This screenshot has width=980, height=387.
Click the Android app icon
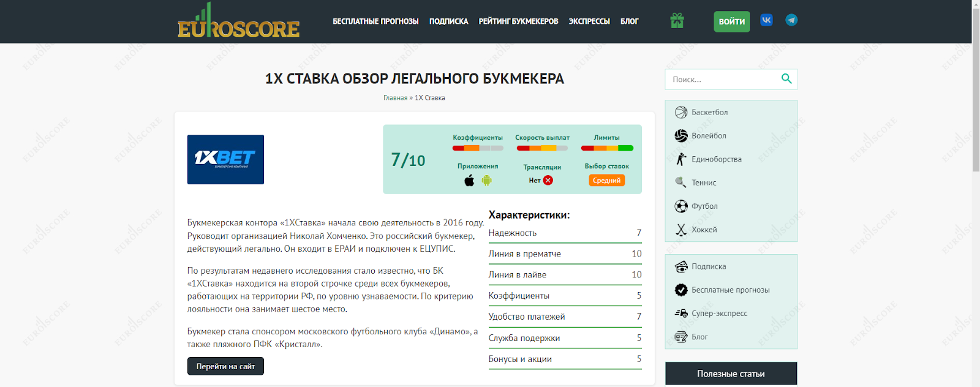pos(487,180)
